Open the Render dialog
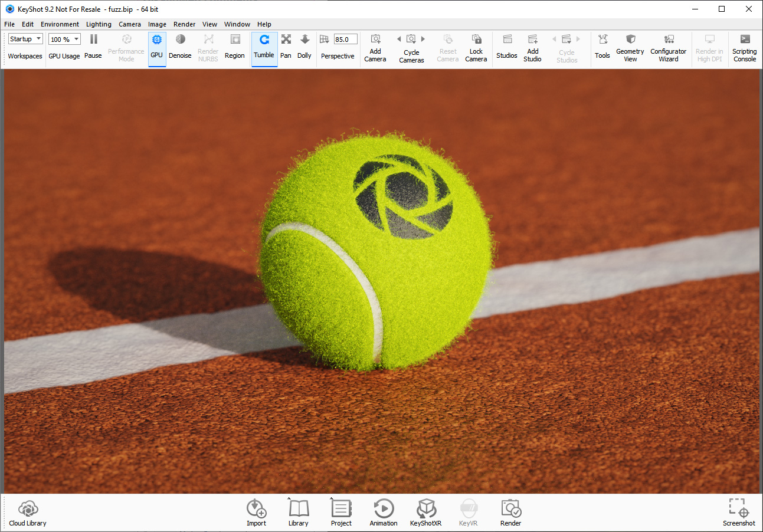 (x=511, y=513)
